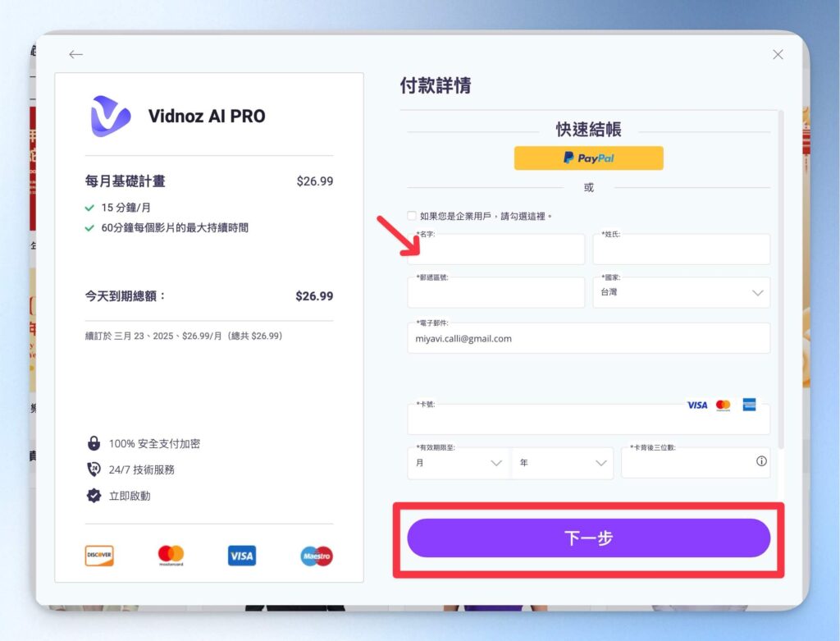The image size is (840, 641).
Task: Open the country dropdown showing 台灣
Action: (x=681, y=293)
